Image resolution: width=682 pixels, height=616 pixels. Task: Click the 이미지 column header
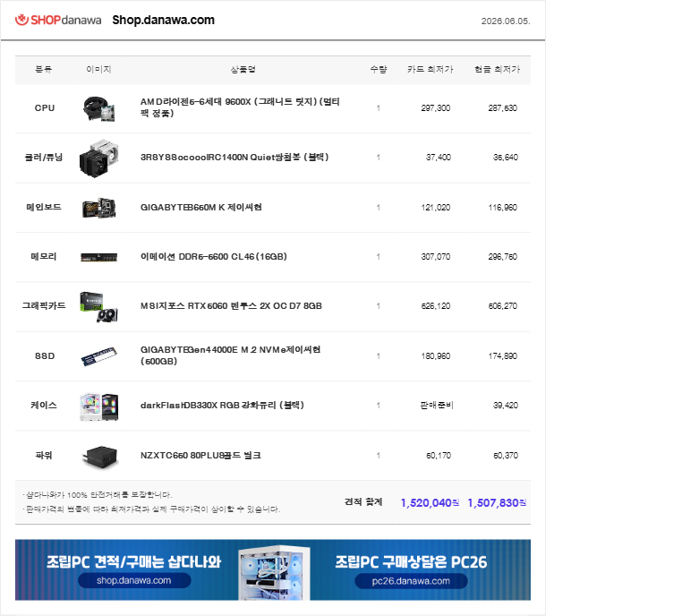coord(98,69)
